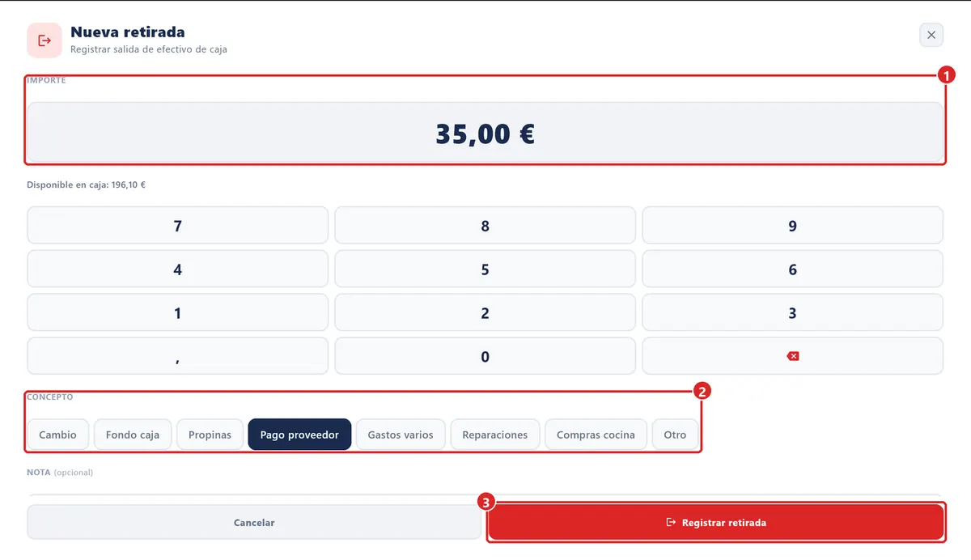Tap keypad digit 0
Screen dimensions: 971x560
tap(485, 356)
